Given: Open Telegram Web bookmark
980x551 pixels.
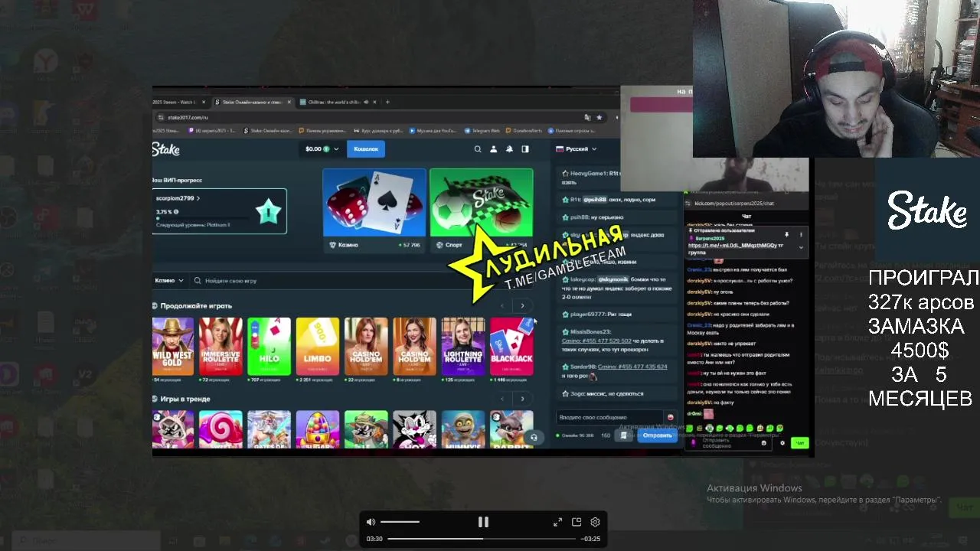Looking at the screenshot, I should click(482, 131).
